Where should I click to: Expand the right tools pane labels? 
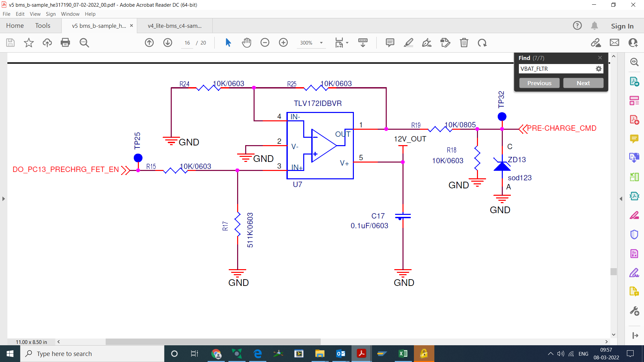[635, 335]
